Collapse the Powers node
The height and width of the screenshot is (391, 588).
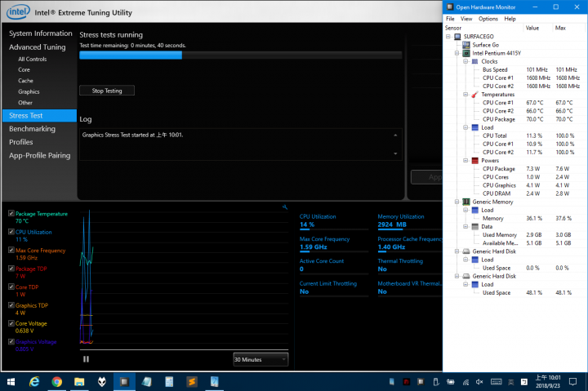pyautogui.click(x=465, y=161)
